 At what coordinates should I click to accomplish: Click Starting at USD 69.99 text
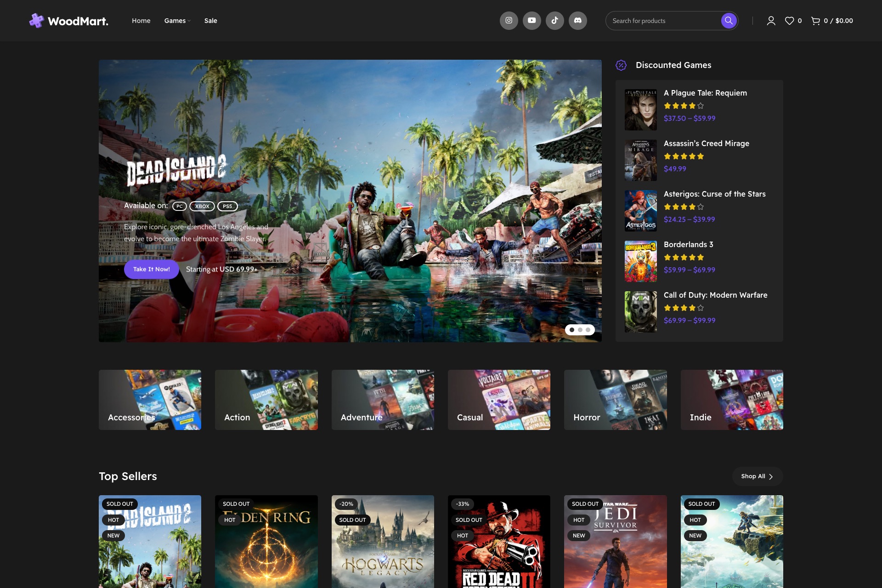[221, 269]
